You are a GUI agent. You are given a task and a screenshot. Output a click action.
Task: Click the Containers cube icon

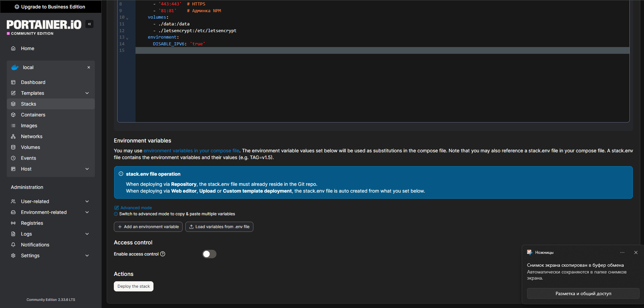(x=13, y=115)
